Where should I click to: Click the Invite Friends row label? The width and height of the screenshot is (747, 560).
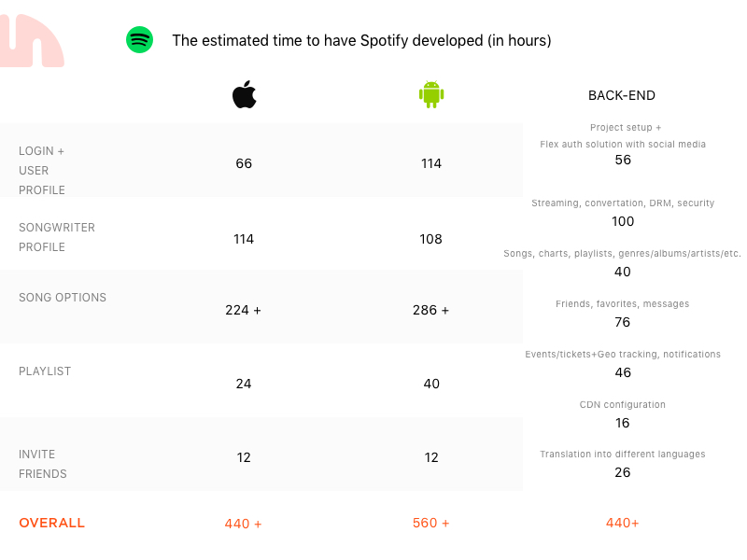tap(43, 464)
